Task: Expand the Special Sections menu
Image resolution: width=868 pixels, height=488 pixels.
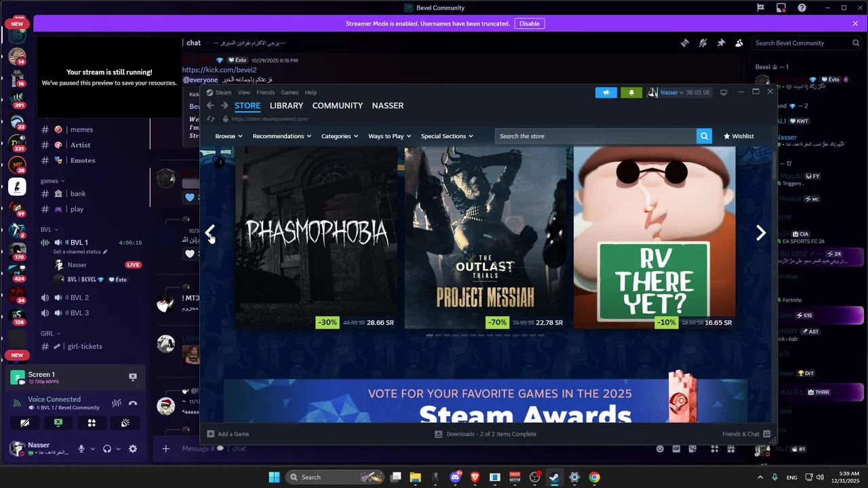Action: coord(447,136)
